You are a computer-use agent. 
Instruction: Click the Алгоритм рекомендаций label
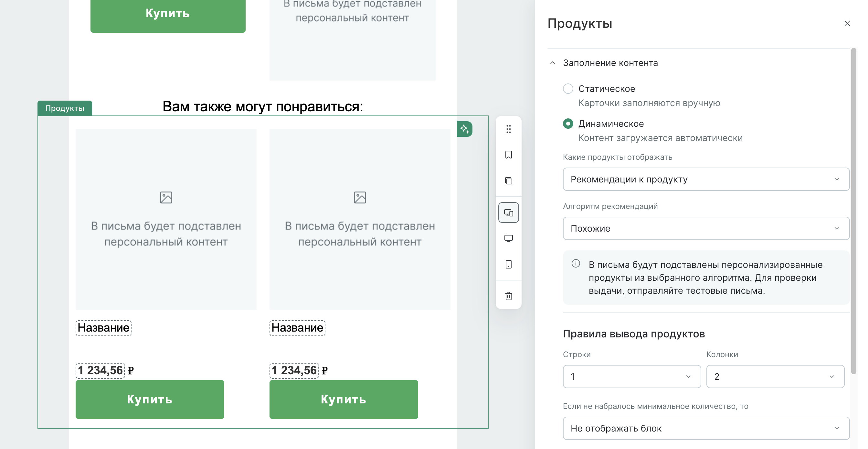point(610,206)
